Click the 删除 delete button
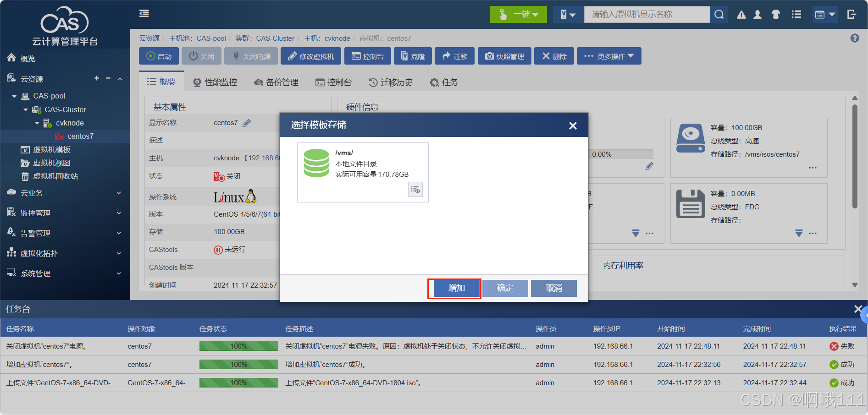 pos(554,56)
